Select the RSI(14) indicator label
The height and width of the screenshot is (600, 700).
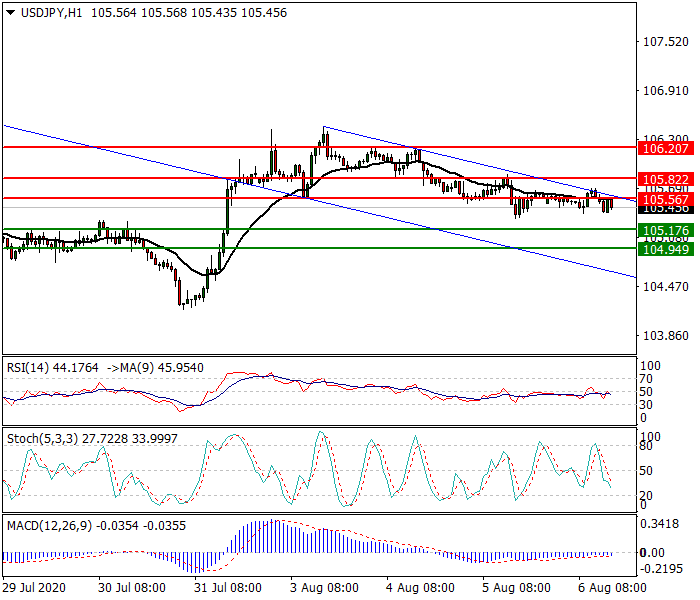coord(28,368)
